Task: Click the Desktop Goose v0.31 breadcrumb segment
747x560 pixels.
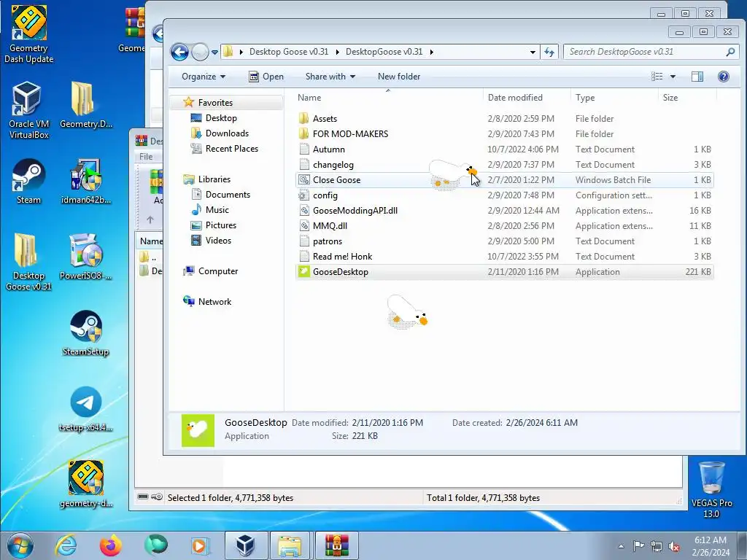Action: pos(289,52)
